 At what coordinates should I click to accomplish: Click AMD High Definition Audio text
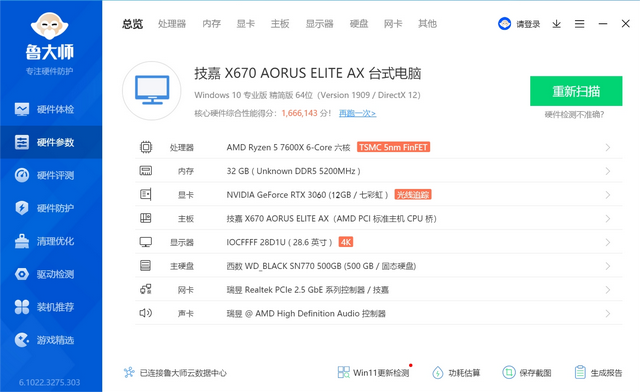click(307, 313)
